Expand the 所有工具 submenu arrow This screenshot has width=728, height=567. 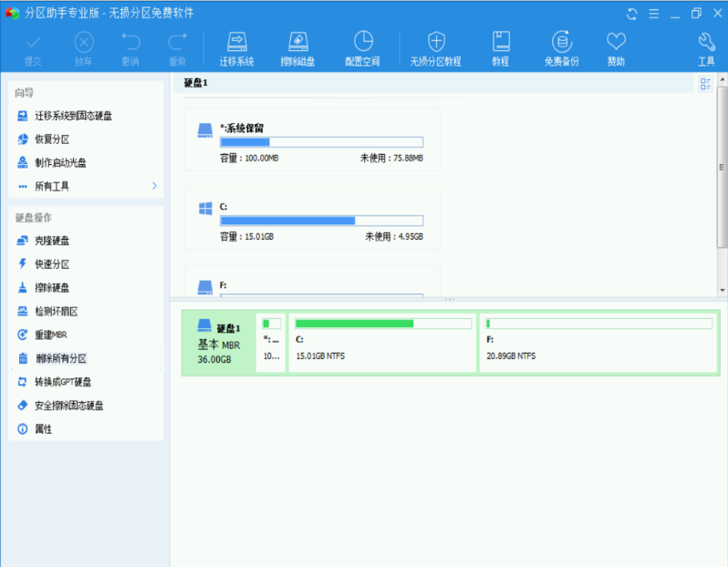click(x=154, y=186)
